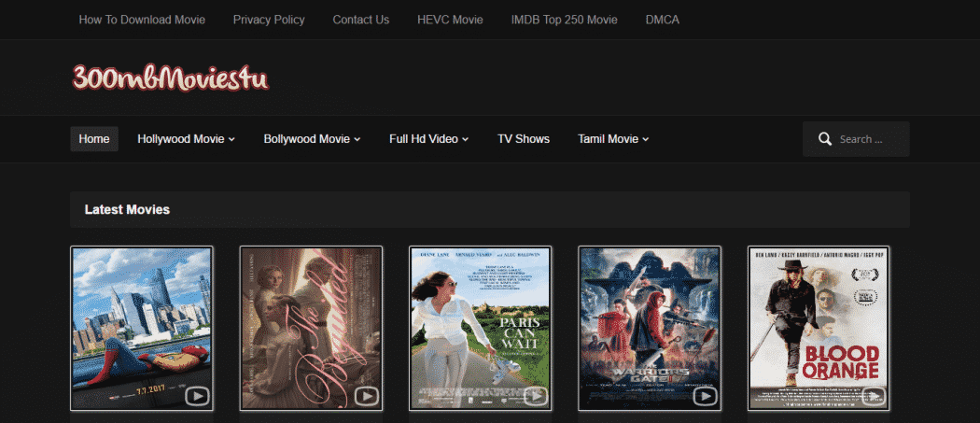Click the Latest Movies heading
The image size is (980, 423).
128,209
